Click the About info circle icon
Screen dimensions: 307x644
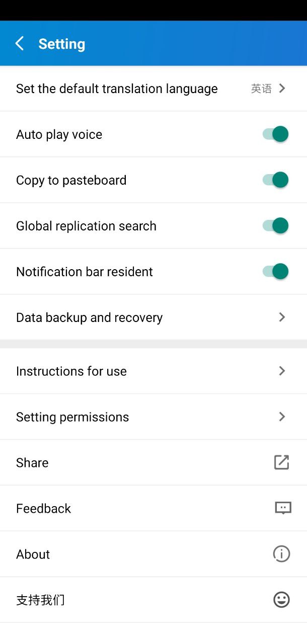(x=281, y=554)
